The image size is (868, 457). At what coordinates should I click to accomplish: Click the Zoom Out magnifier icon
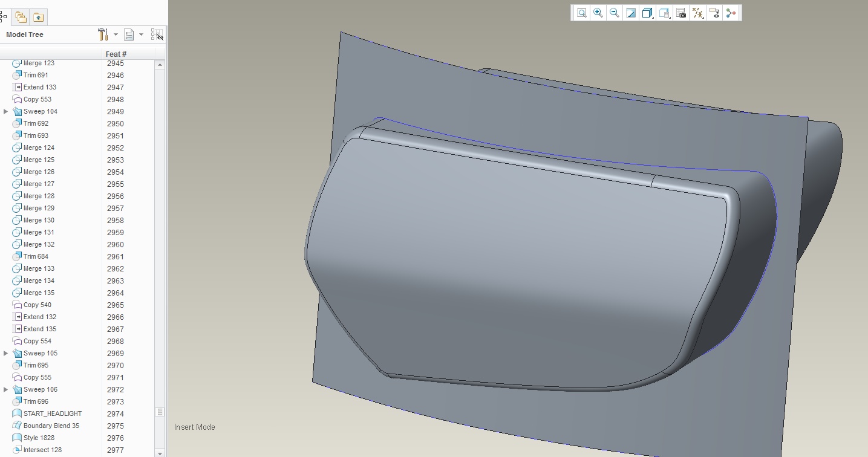pyautogui.click(x=614, y=13)
